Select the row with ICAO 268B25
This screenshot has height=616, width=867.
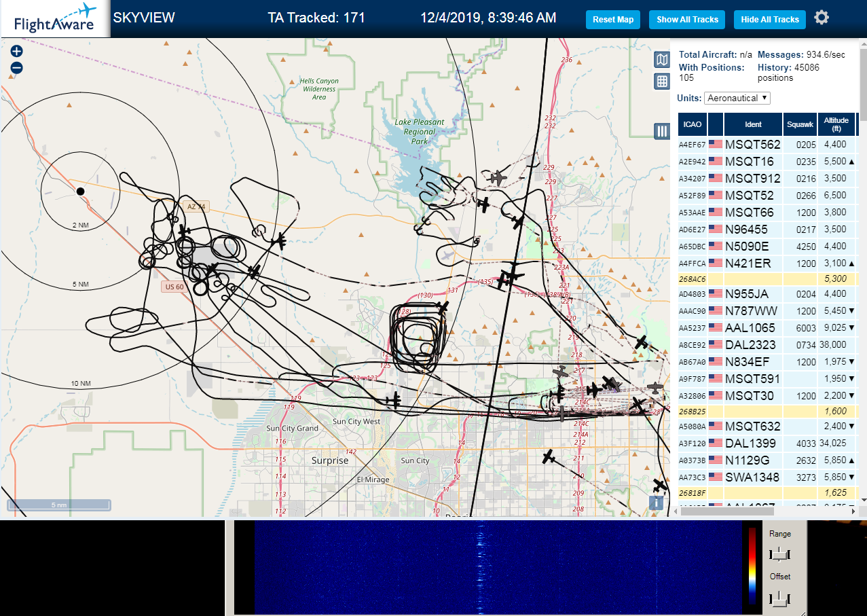click(767, 411)
